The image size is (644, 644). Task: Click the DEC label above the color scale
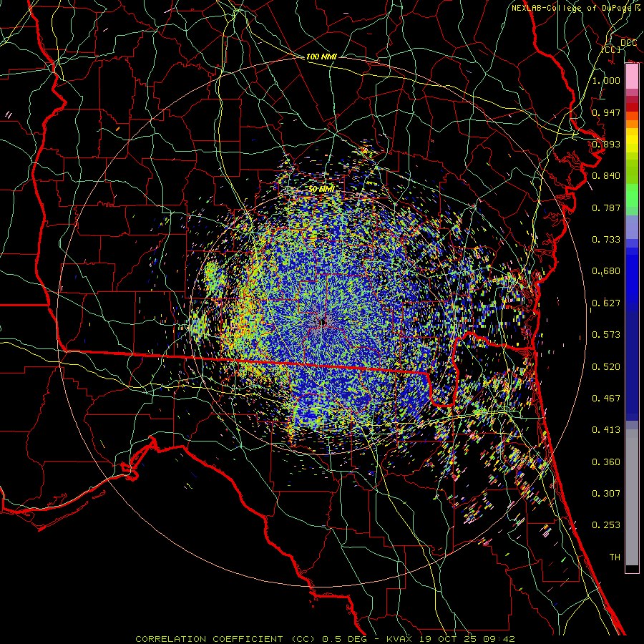tap(628, 43)
